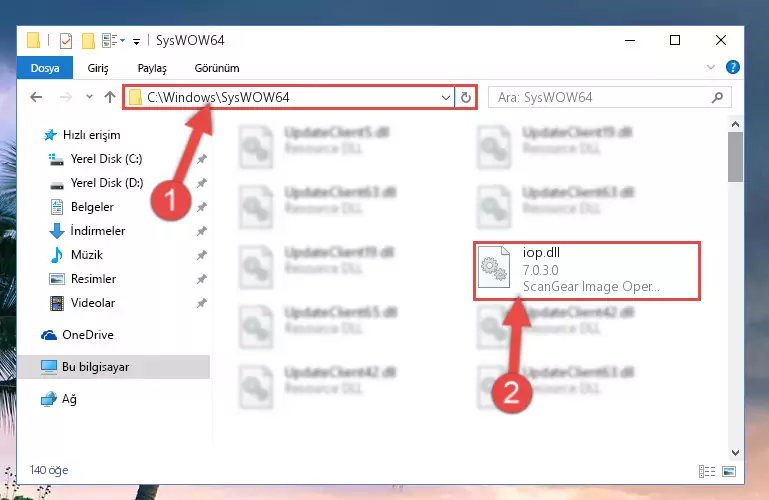This screenshot has height=500, width=769.
Task: Open the Dosya menu tab
Action: 45,68
